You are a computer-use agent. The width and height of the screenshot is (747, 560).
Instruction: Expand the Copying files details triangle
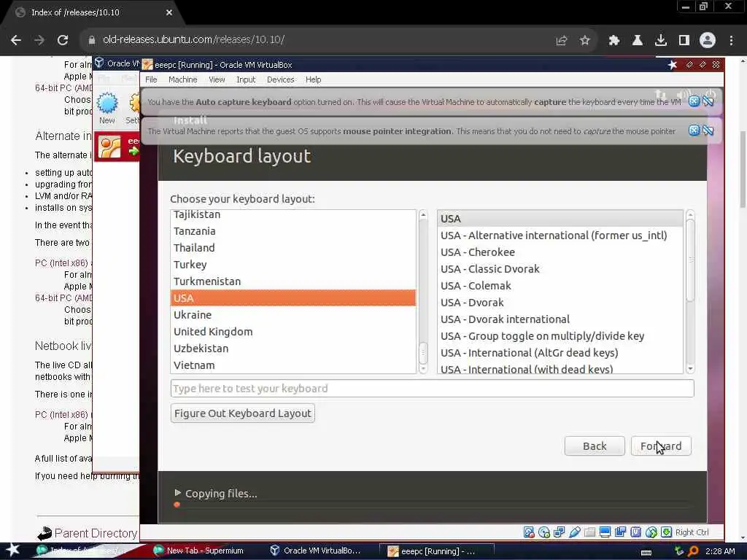pyautogui.click(x=178, y=493)
